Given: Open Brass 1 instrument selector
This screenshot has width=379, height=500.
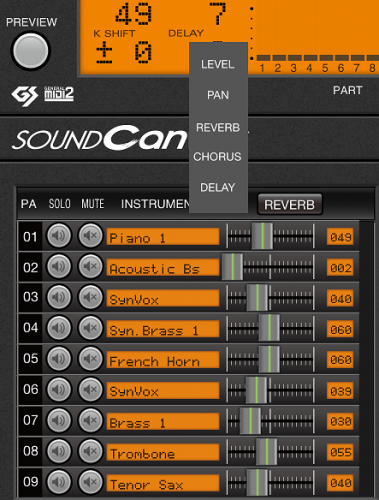Looking at the screenshot, I should (163, 421).
